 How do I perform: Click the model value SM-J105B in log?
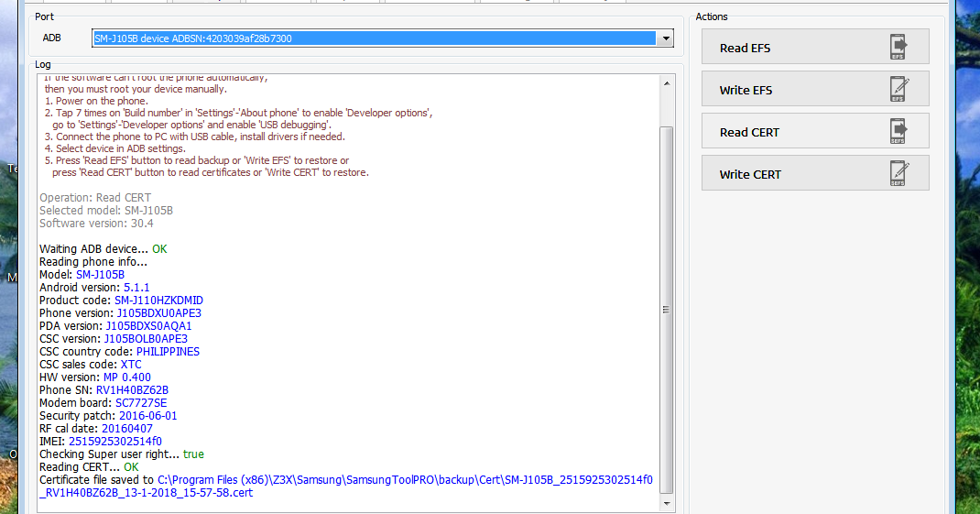click(100, 275)
